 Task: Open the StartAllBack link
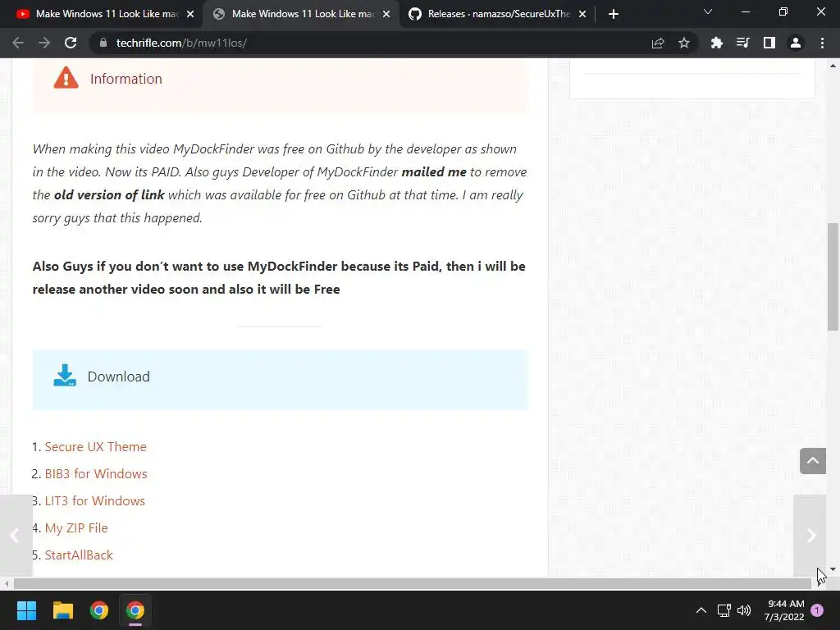tap(79, 555)
